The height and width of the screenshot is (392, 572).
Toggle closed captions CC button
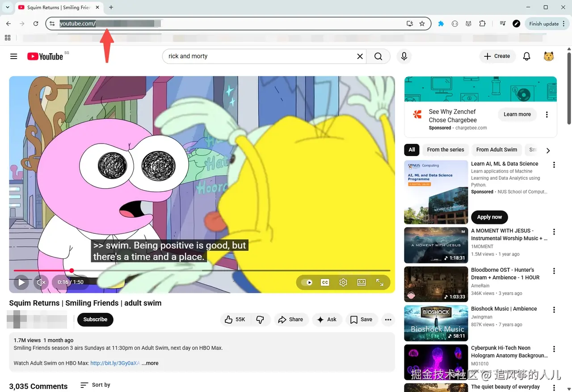point(325,282)
